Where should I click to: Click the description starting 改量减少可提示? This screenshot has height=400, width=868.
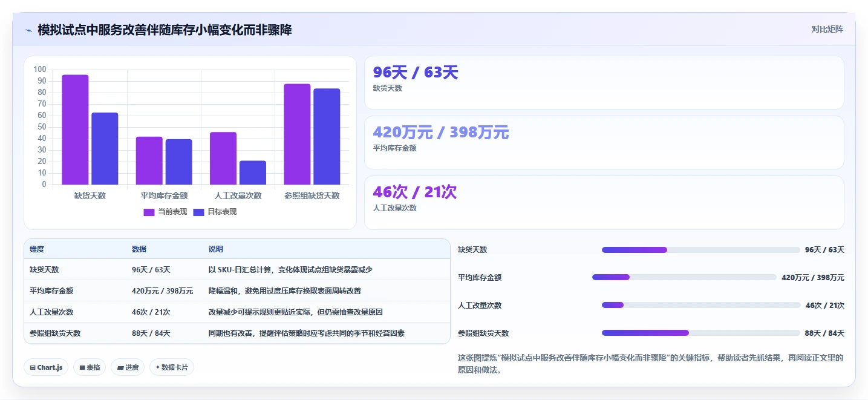(296, 312)
